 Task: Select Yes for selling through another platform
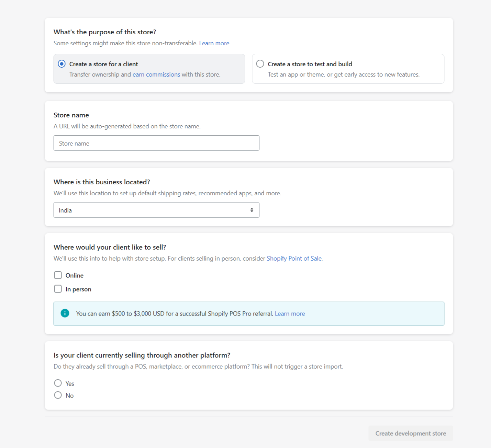(x=58, y=383)
